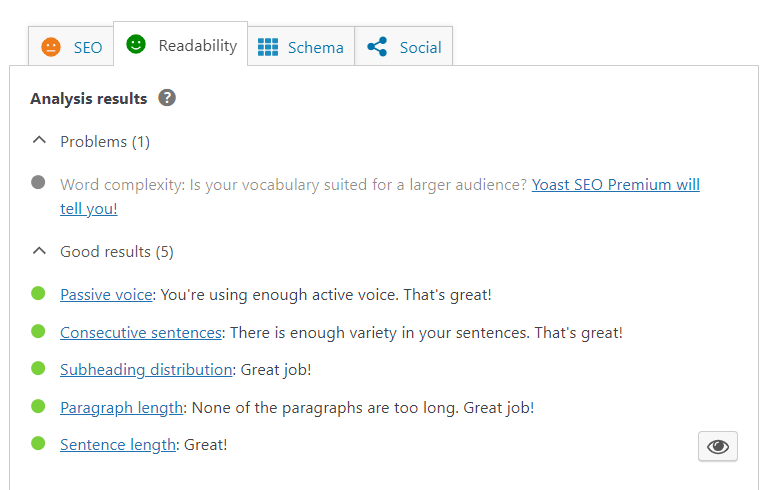Click the Good results (5) label
768x490 pixels.
point(117,252)
